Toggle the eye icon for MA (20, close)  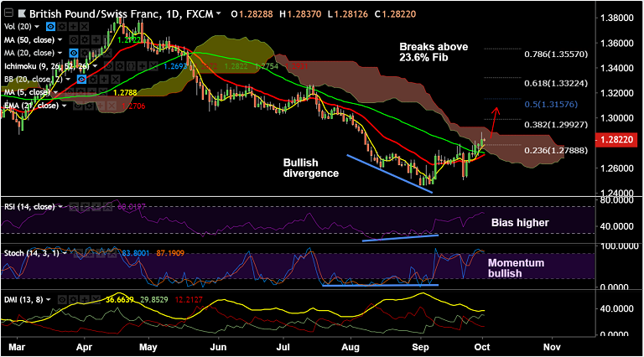coord(74,53)
